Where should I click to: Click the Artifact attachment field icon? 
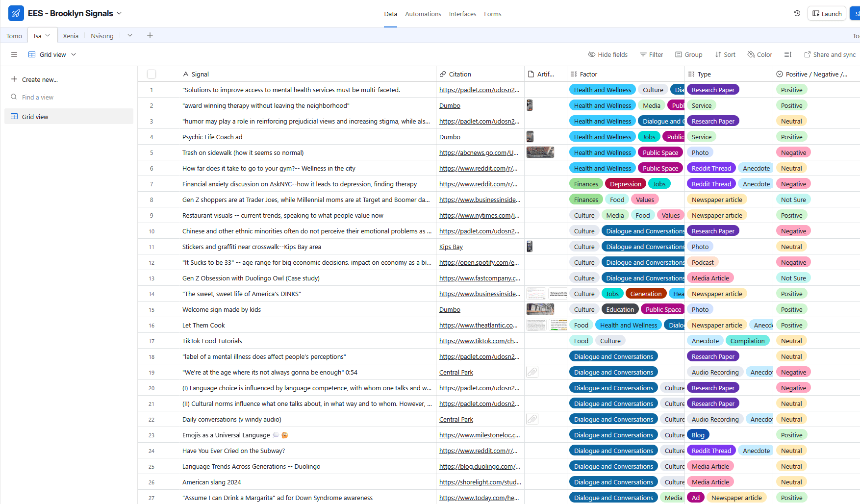click(x=531, y=74)
